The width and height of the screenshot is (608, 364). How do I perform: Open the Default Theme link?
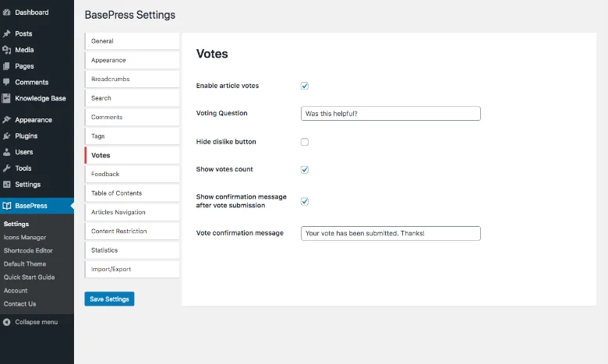(x=25, y=264)
